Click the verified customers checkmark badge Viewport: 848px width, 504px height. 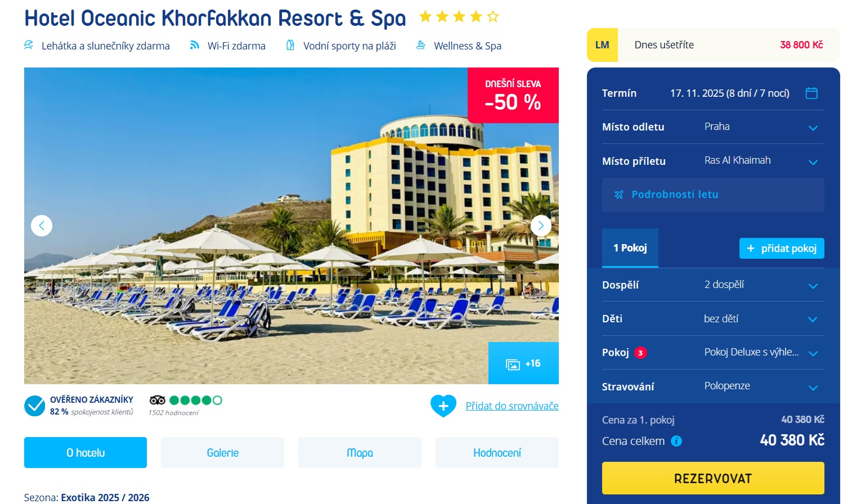click(35, 406)
